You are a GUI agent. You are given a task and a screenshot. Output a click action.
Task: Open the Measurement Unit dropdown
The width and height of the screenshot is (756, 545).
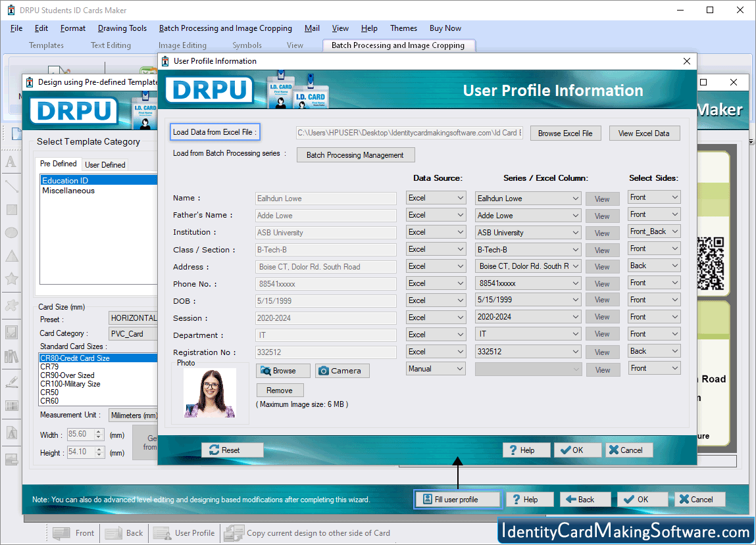tap(133, 415)
